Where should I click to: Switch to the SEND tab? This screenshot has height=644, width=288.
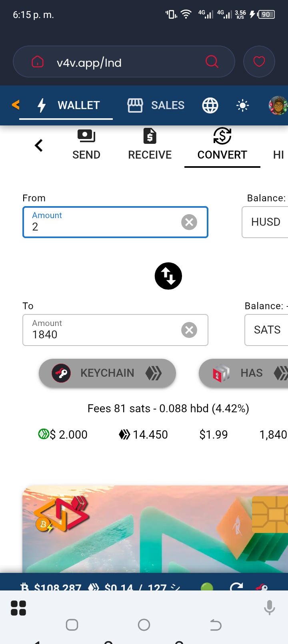click(x=86, y=145)
